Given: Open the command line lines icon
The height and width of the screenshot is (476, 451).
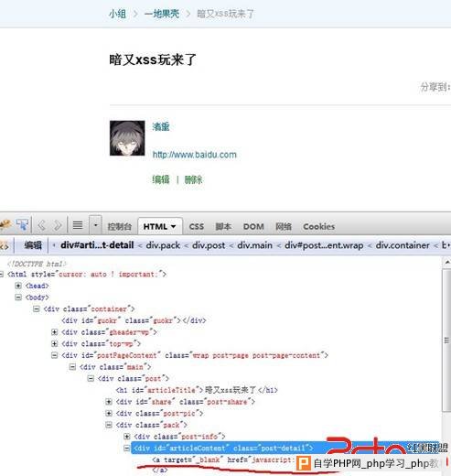Looking at the screenshot, I should [78, 225].
